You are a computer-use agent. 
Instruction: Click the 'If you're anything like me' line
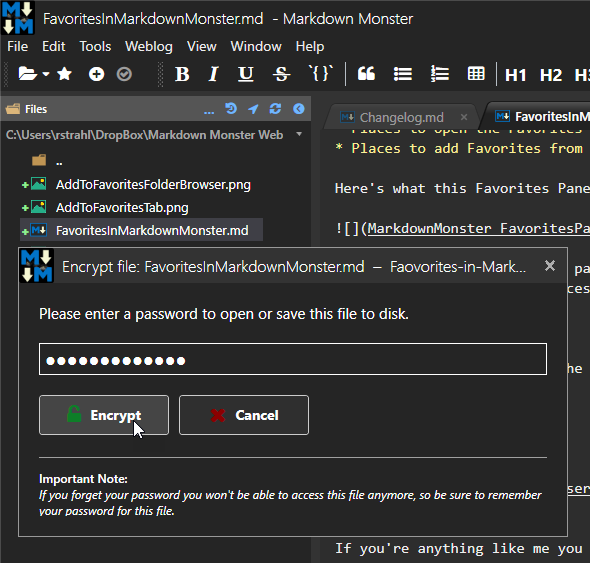459,549
